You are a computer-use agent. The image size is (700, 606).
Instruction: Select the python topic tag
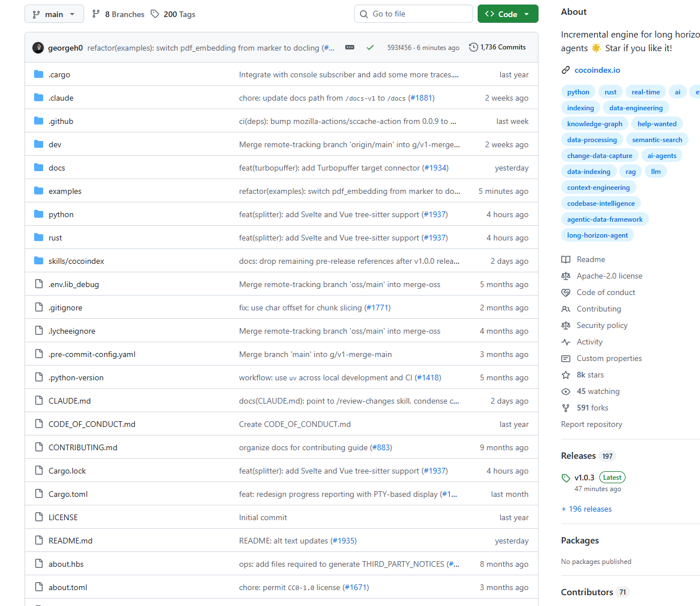(578, 92)
